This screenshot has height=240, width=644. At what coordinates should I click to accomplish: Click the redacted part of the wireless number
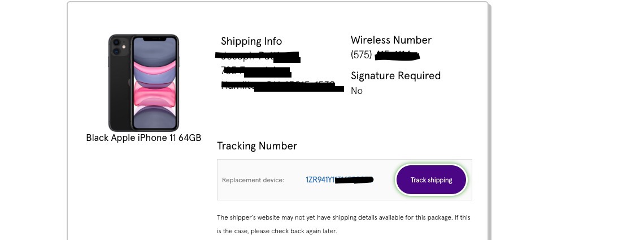398,55
